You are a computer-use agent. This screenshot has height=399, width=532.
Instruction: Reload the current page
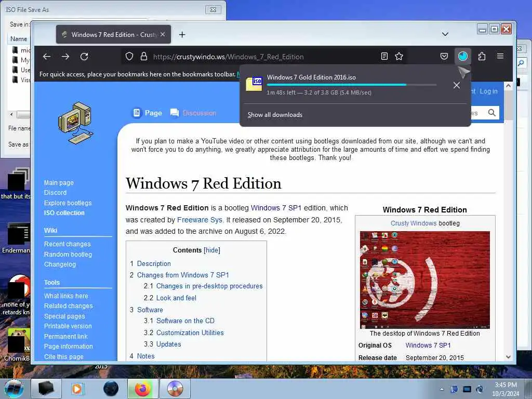84,56
